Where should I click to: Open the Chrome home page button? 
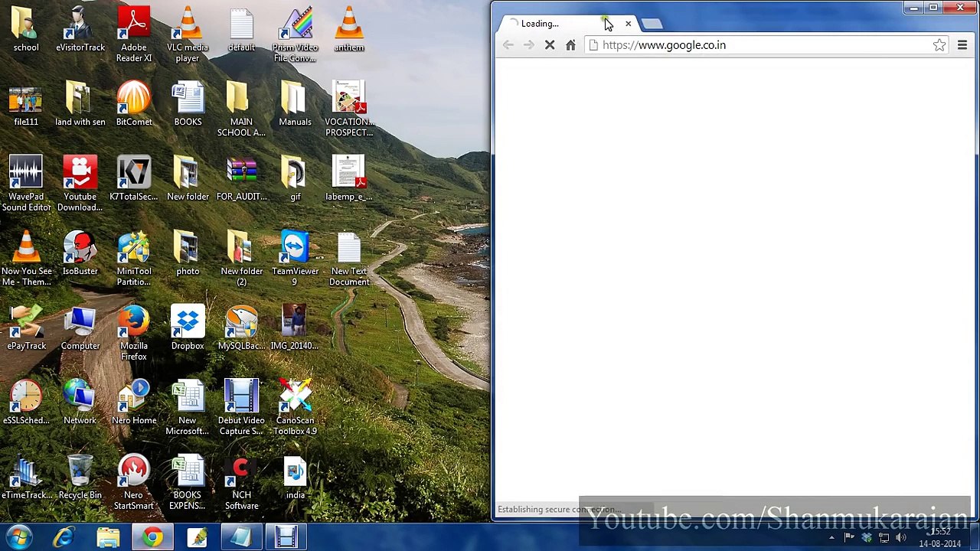tap(570, 45)
